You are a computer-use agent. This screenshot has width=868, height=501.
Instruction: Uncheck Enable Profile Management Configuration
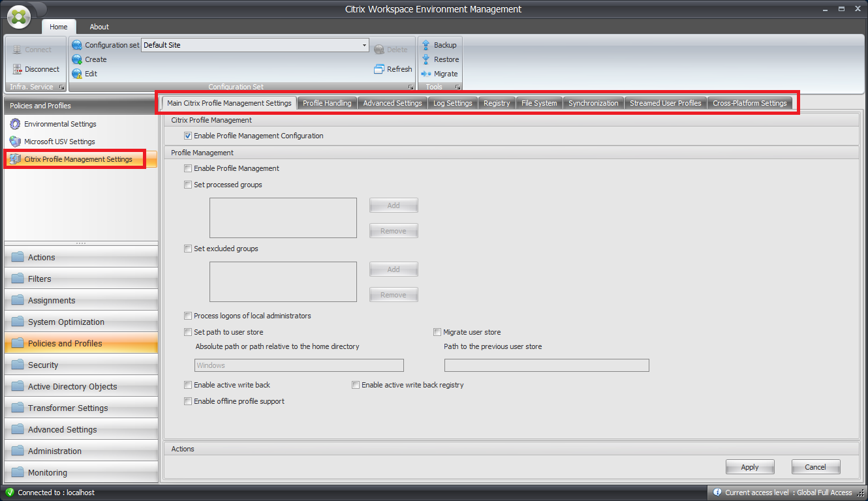[x=188, y=136]
